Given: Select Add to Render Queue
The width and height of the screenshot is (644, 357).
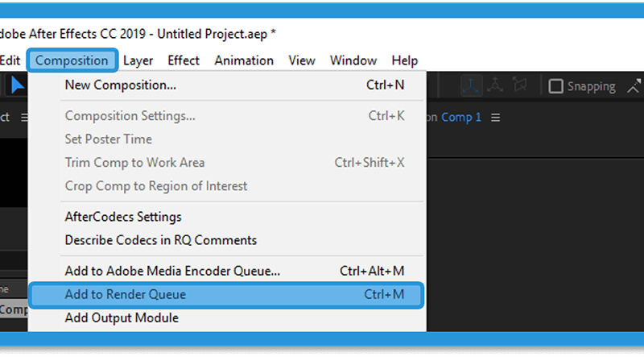Looking at the screenshot, I should pos(227,294).
